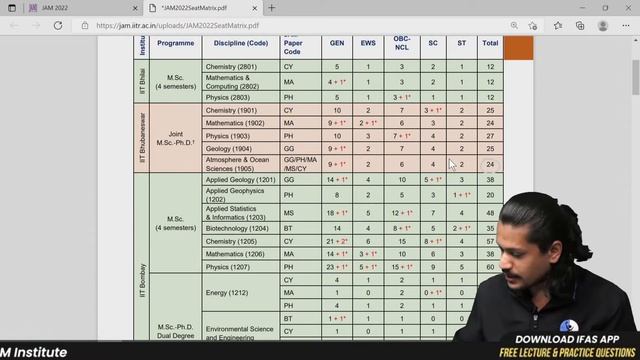Select Chemistry (1205) discipline cell
Screen dimensions: 640x360
click(x=241, y=241)
